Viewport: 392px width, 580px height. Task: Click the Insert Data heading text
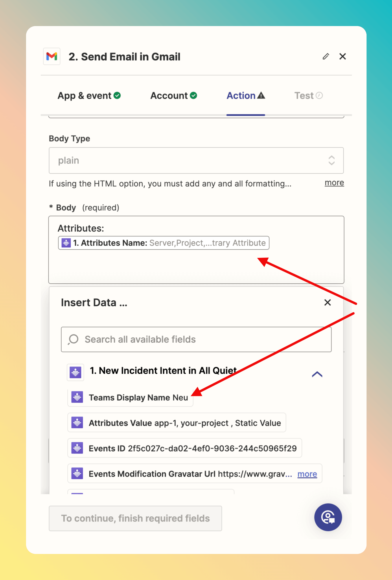point(94,302)
